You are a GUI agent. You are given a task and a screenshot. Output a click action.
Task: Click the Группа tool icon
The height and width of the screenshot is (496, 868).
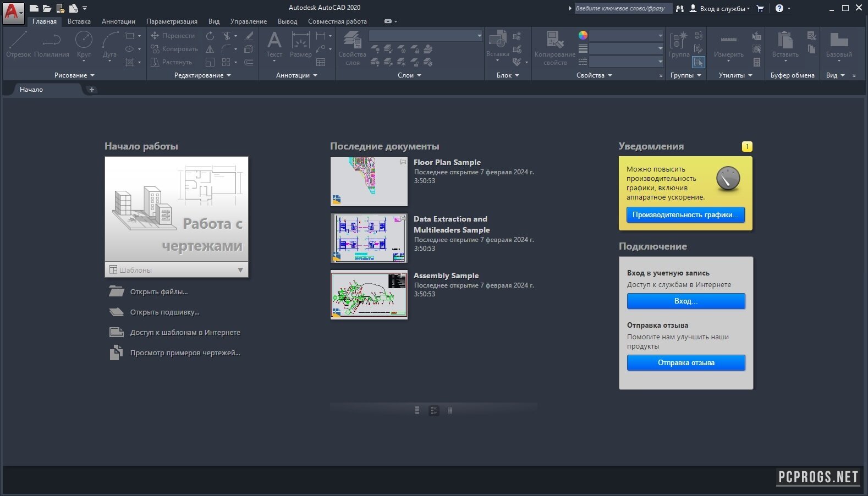pyautogui.click(x=679, y=44)
